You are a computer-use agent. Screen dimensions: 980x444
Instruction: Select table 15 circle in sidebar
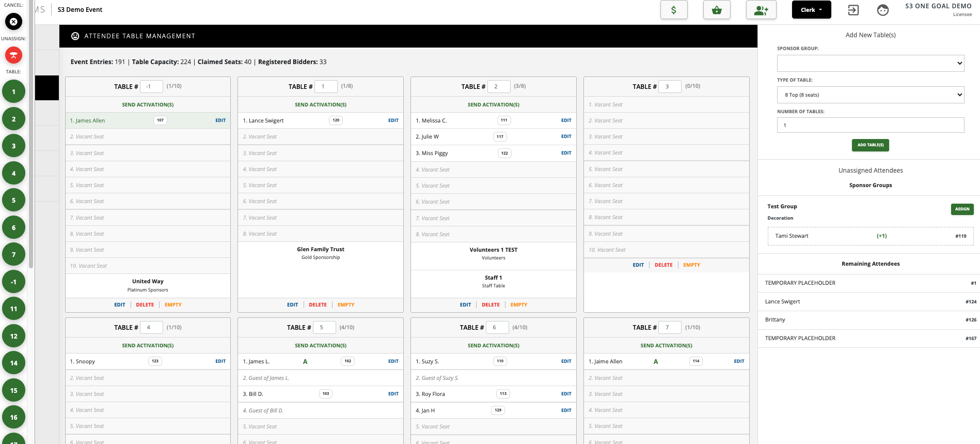(13, 390)
